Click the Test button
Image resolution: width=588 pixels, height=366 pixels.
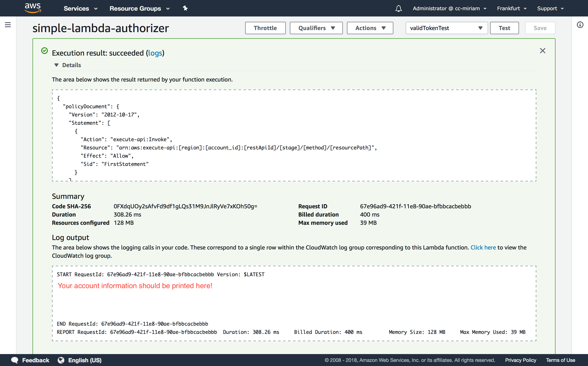(504, 28)
